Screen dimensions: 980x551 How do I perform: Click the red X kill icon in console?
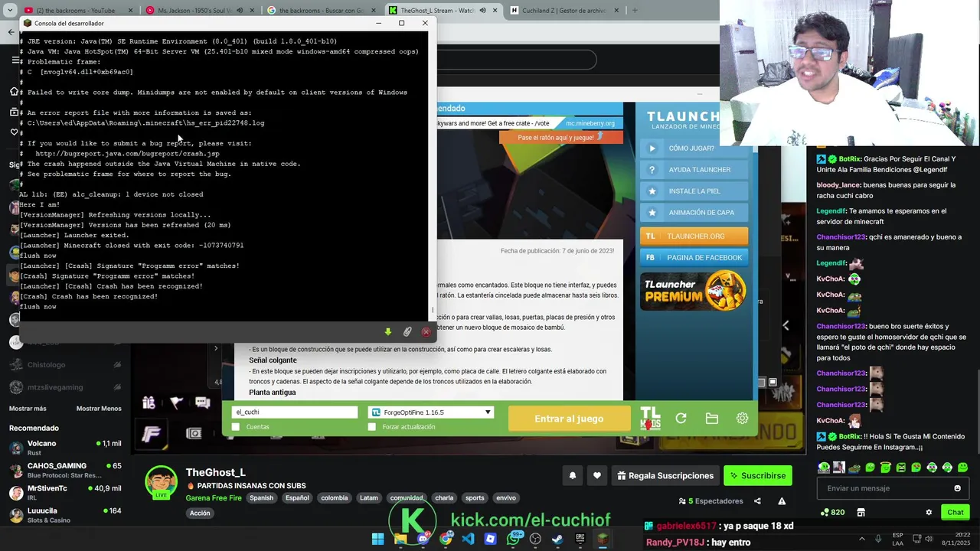point(426,331)
